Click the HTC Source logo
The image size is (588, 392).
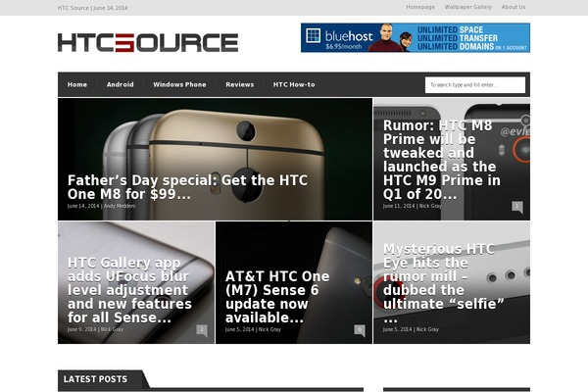point(148,42)
